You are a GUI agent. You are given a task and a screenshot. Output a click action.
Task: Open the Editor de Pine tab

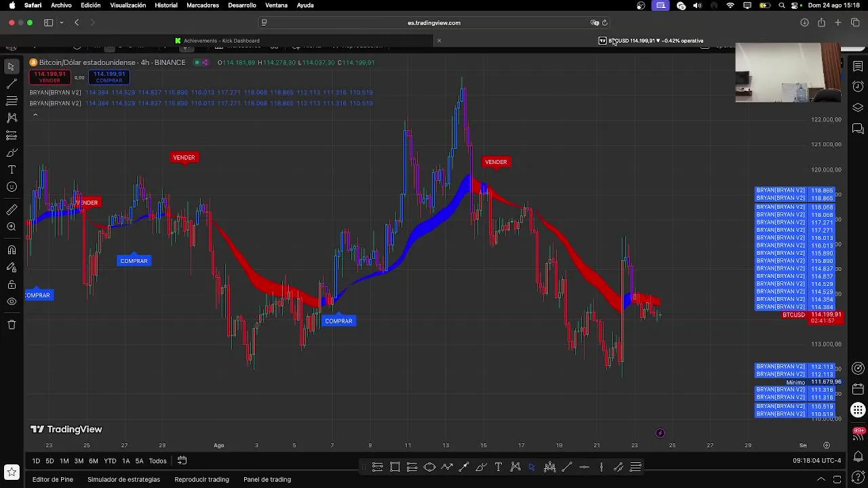[53, 479]
